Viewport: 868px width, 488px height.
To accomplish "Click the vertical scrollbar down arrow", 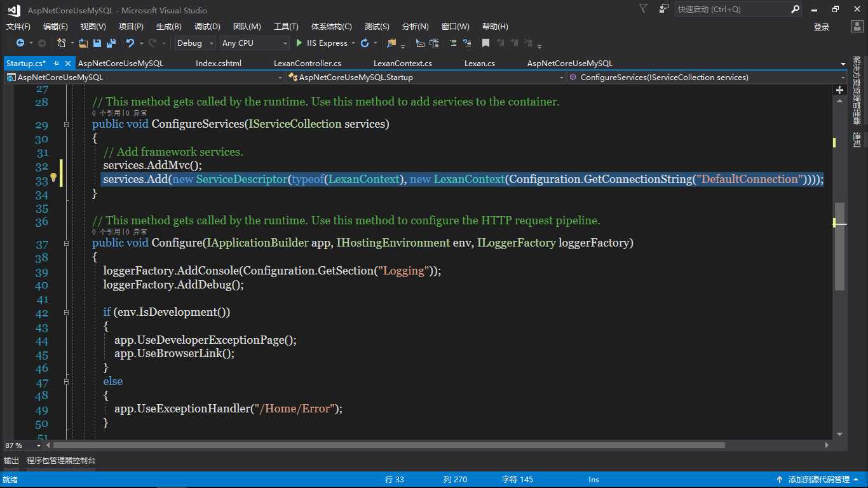I will (839, 434).
